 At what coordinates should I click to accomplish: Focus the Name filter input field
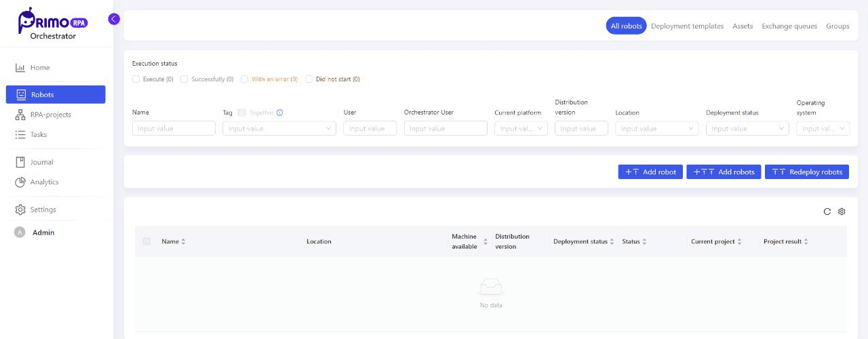point(174,128)
